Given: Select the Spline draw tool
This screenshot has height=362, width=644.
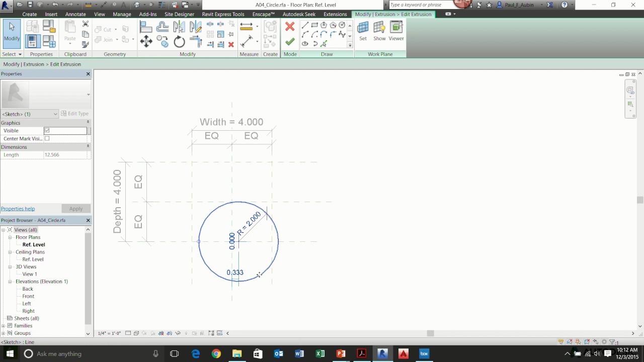Looking at the screenshot, I should click(x=342, y=34).
